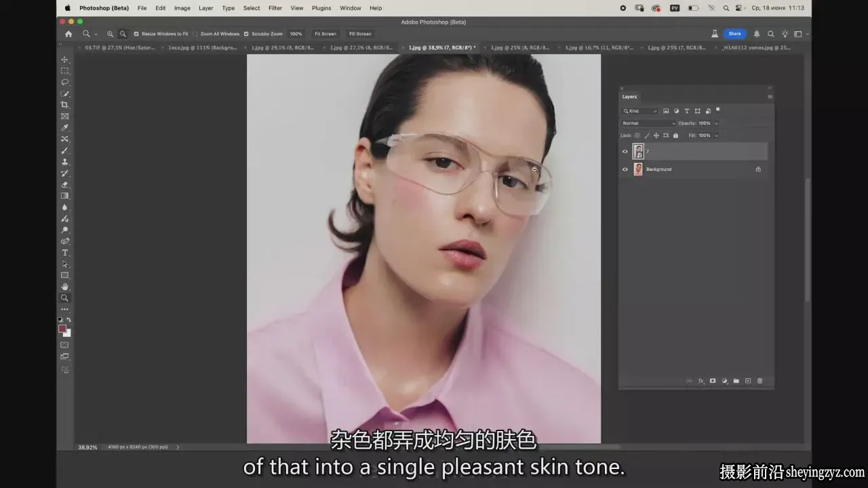Select the Crop tool

pos(65,104)
